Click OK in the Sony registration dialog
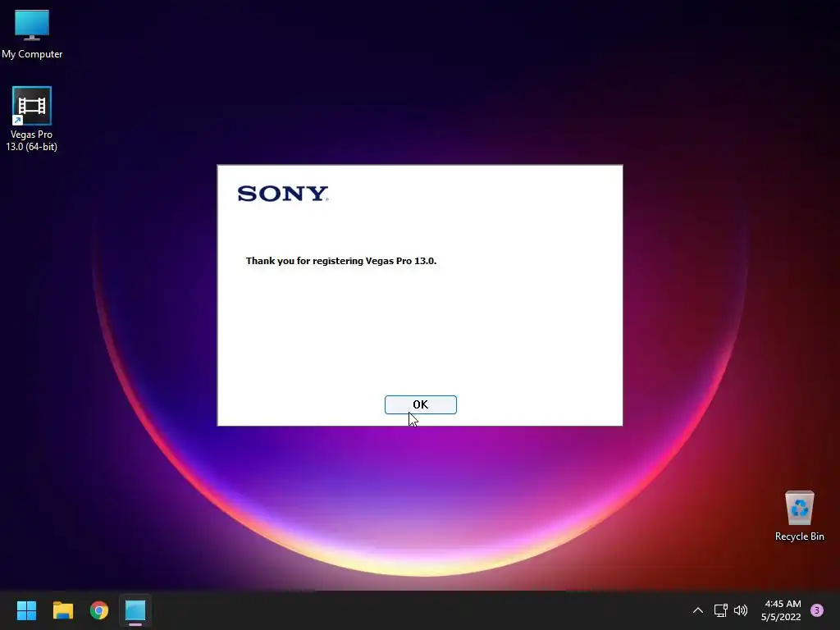The width and height of the screenshot is (840, 630). 421,404
